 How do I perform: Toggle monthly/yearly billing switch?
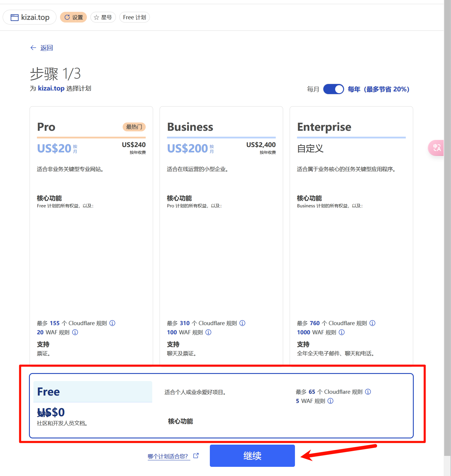tap(333, 89)
